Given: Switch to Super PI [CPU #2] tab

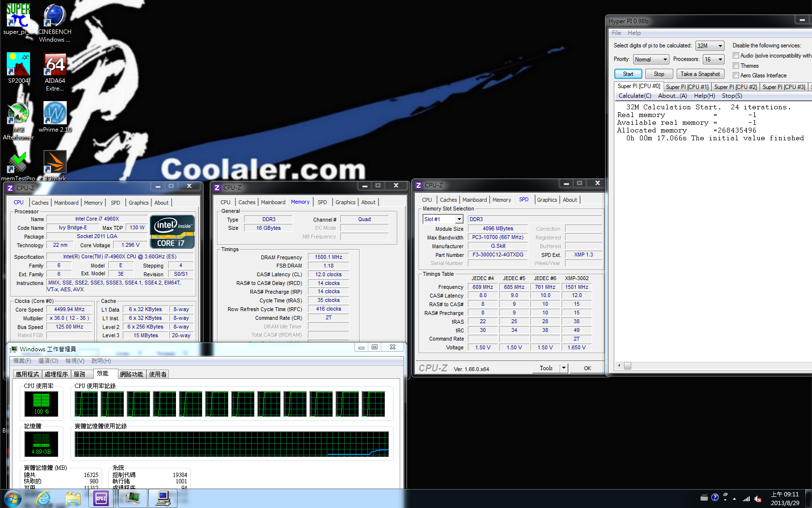Looking at the screenshot, I should click(735, 87).
